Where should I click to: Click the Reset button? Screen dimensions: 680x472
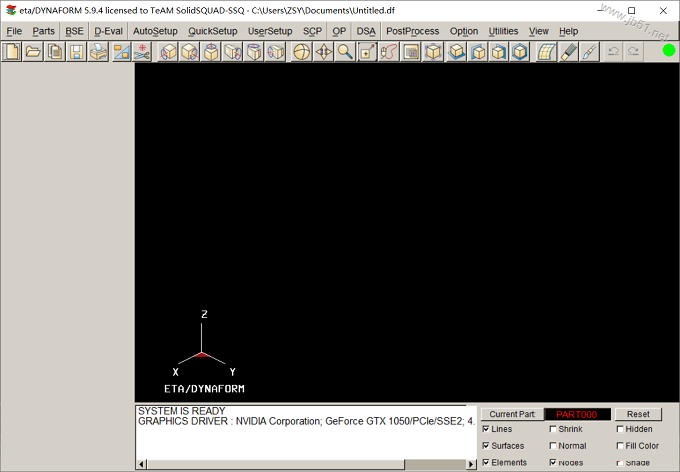click(x=638, y=414)
